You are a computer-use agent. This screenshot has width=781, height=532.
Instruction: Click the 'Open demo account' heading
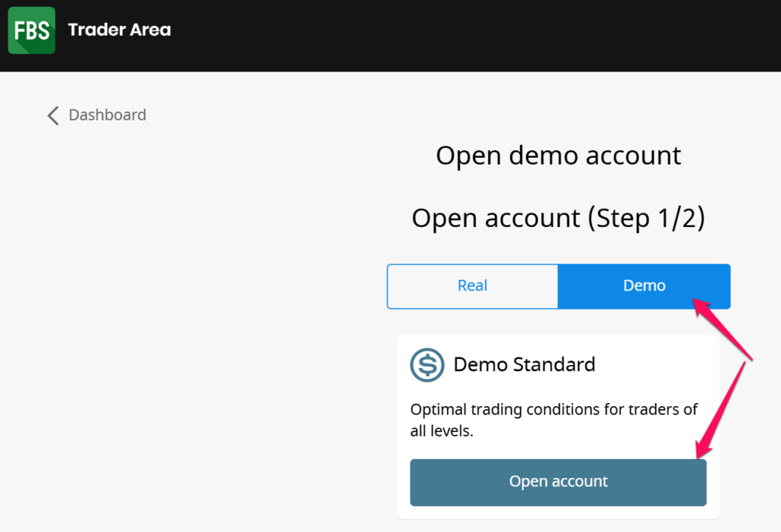click(x=558, y=155)
